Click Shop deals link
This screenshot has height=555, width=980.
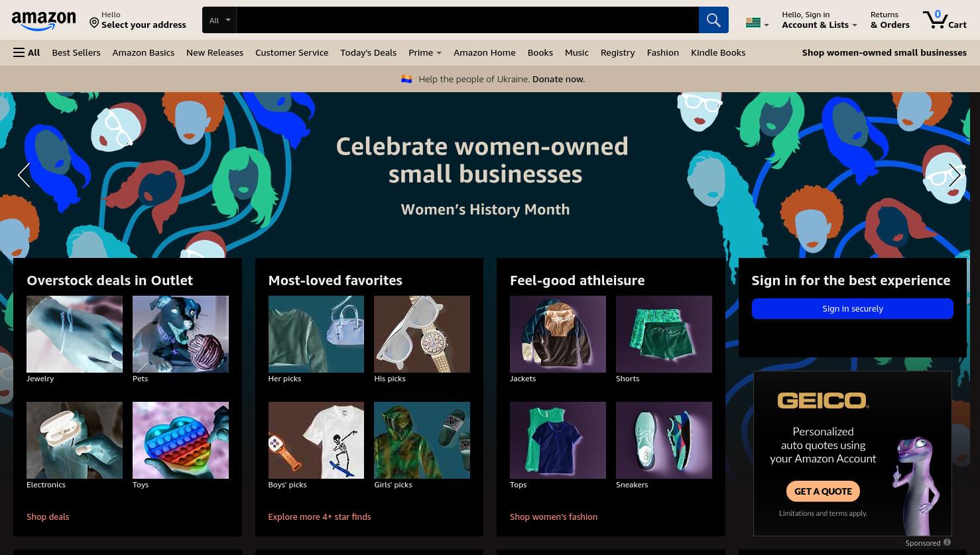pos(48,517)
